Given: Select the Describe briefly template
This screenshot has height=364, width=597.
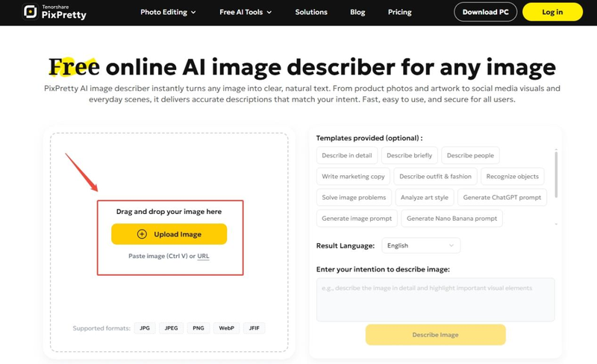Looking at the screenshot, I should [410, 156].
